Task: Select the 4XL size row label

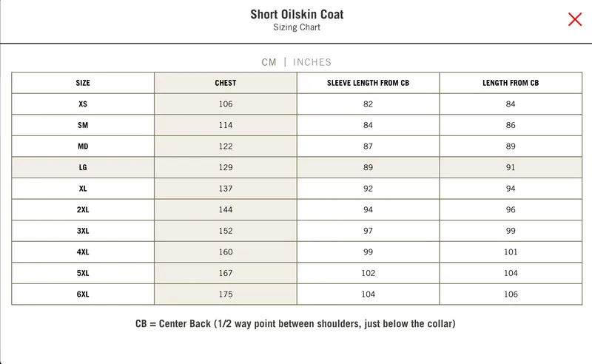Action: pos(83,252)
